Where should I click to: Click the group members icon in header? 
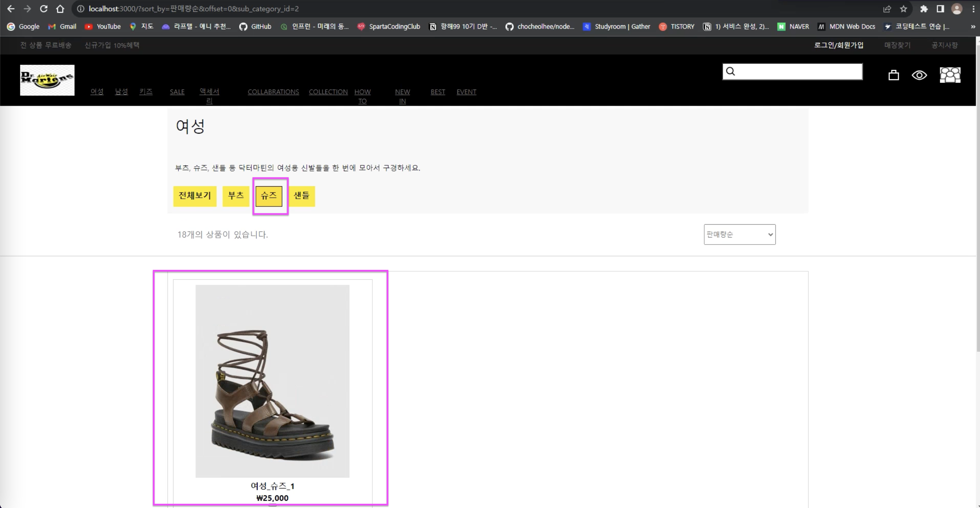click(x=950, y=75)
